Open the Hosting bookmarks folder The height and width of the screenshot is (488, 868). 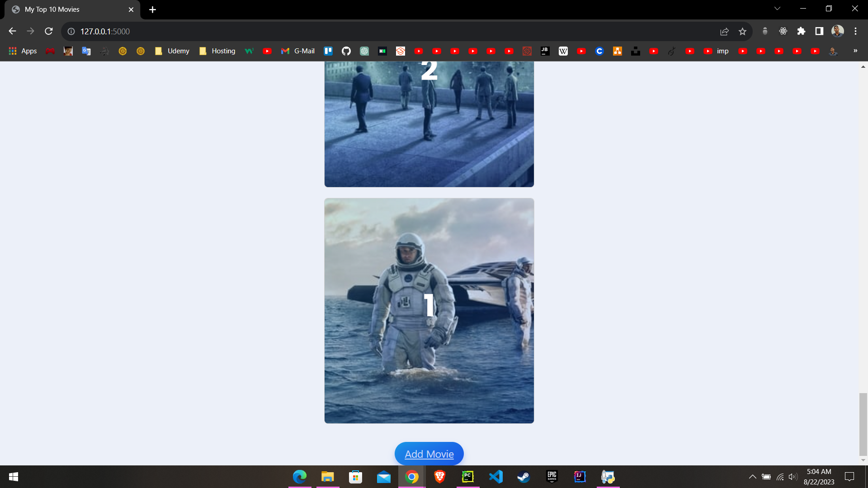tap(217, 51)
